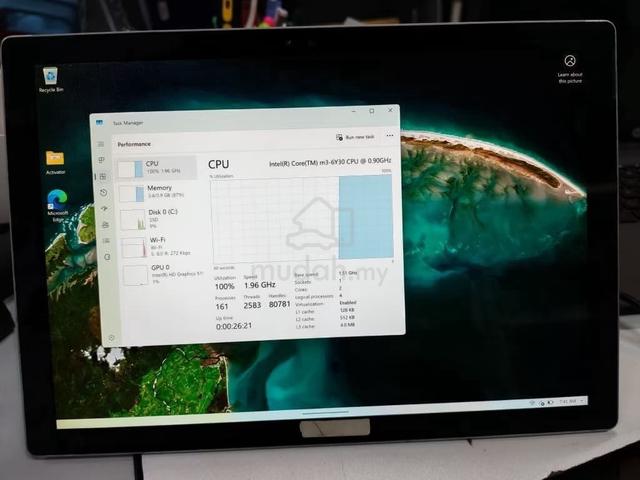640x480 pixels.
Task: Select the Wi-Fi performance item
Action: point(160,246)
